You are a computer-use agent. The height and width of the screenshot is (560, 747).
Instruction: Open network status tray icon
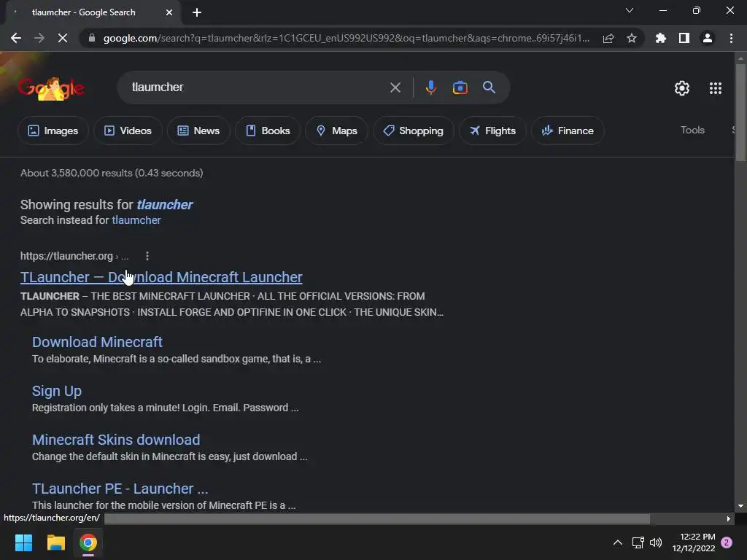(638, 542)
